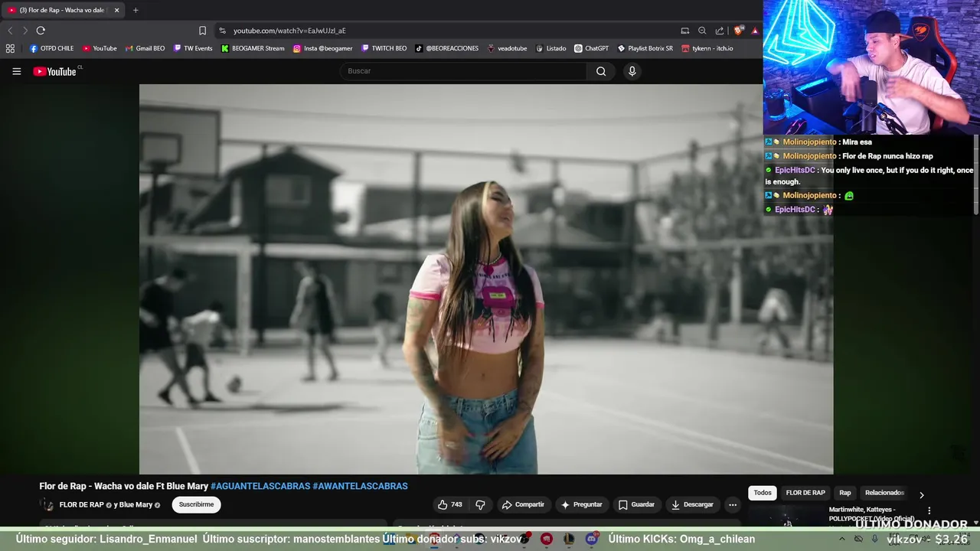Open TWITCH BEO bookmark
980x551 pixels.
point(384,48)
